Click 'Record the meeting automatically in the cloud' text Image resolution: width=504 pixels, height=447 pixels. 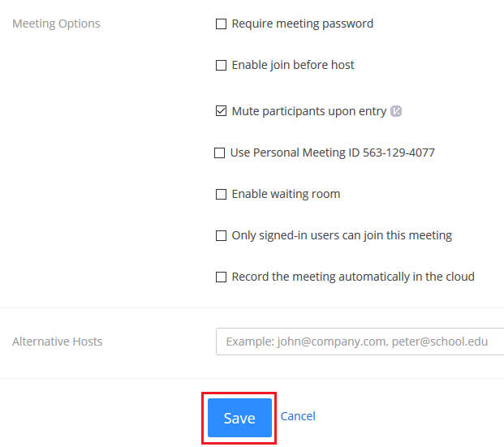click(352, 277)
